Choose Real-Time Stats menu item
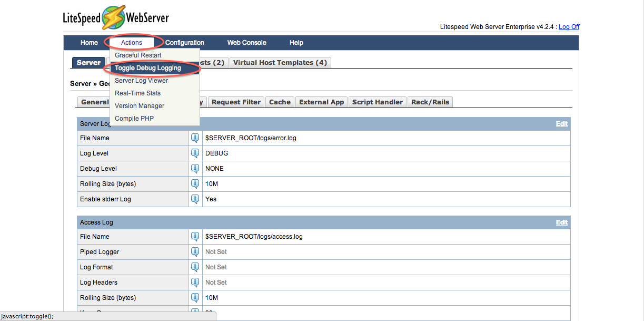The image size is (644, 321). (x=155, y=93)
